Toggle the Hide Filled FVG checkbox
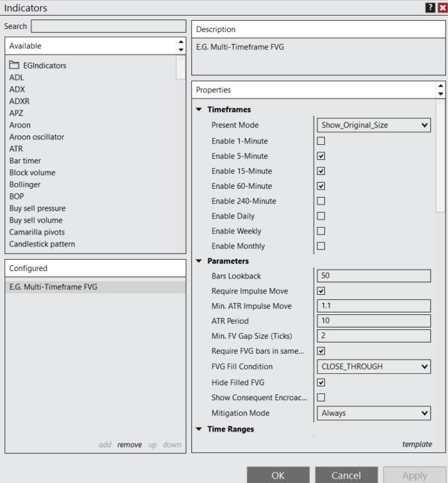Viewport: 448px width, 483px height. (321, 382)
